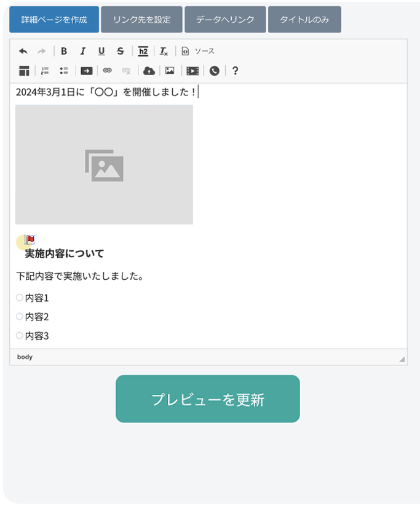Click the 内容3 list item
The width and height of the screenshot is (420, 508).
tap(37, 336)
